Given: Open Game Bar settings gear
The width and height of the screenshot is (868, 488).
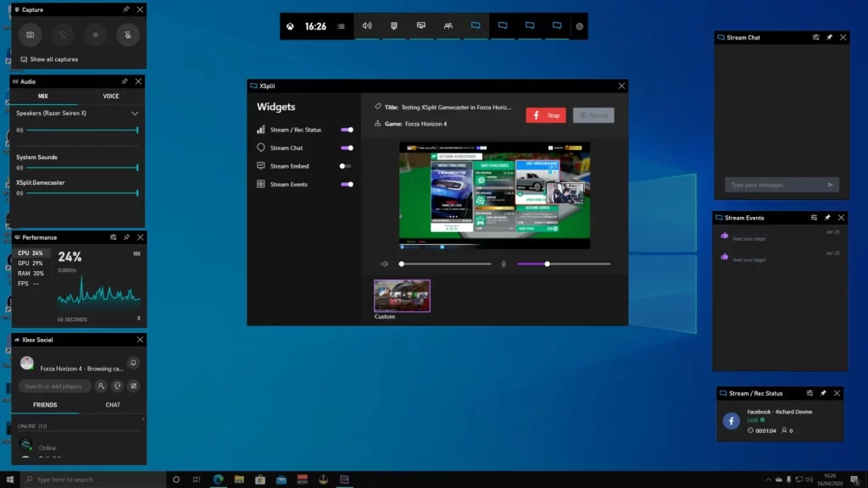Looking at the screenshot, I should click(579, 26).
